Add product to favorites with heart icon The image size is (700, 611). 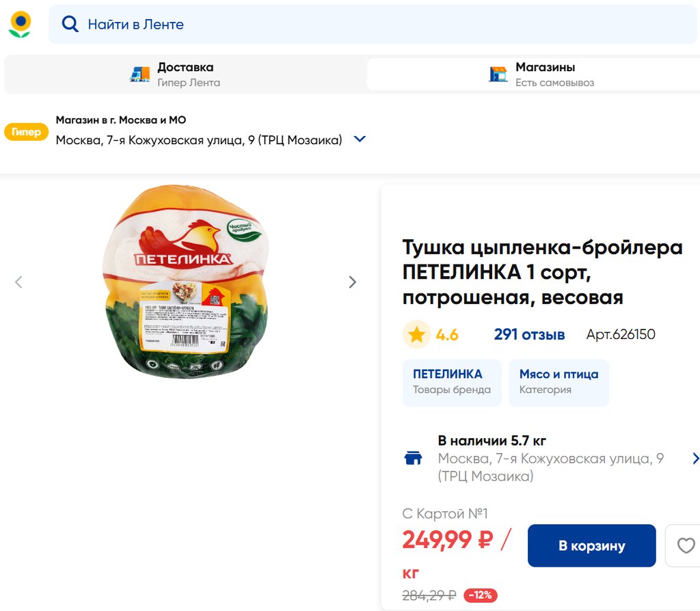point(685,545)
